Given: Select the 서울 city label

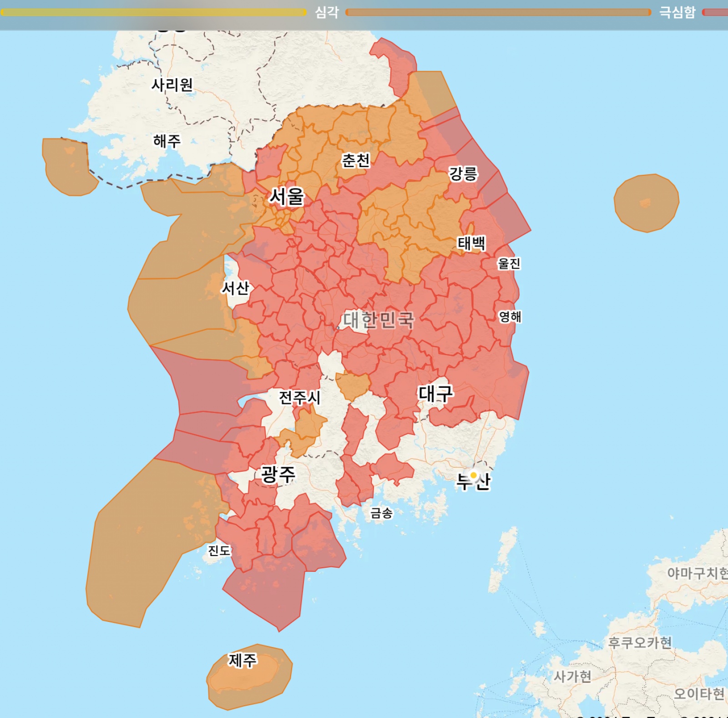Looking at the screenshot, I should tap(287, 197).
